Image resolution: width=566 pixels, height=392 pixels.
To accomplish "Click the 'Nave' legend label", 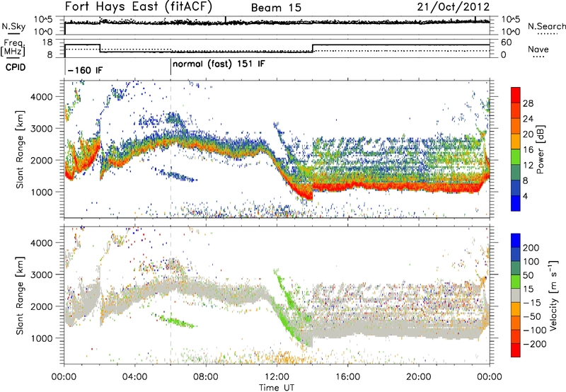I will (x=538, y=50).
